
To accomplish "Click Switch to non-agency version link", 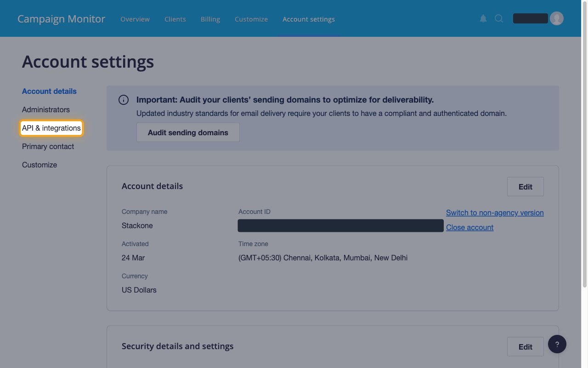I will (x=495, y=213).
